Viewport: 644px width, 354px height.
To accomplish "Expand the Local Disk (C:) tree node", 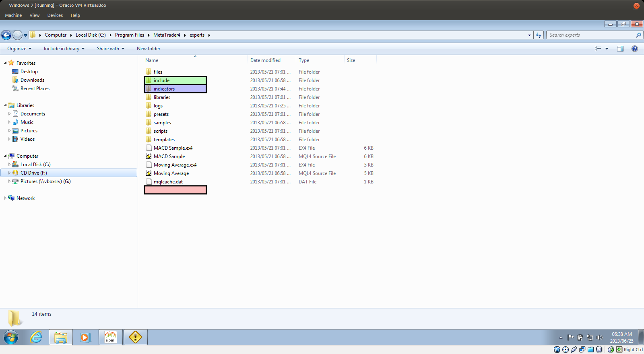I will click(x=9, y=165).
